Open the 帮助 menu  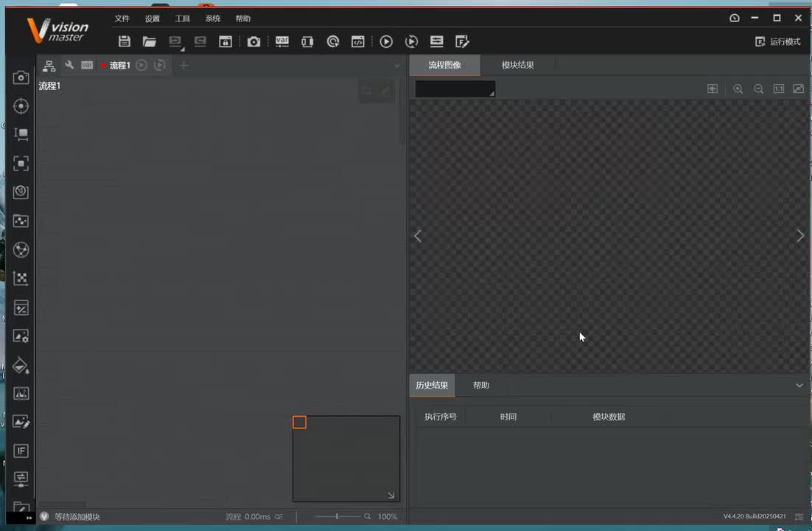click(x=243, y=18)
